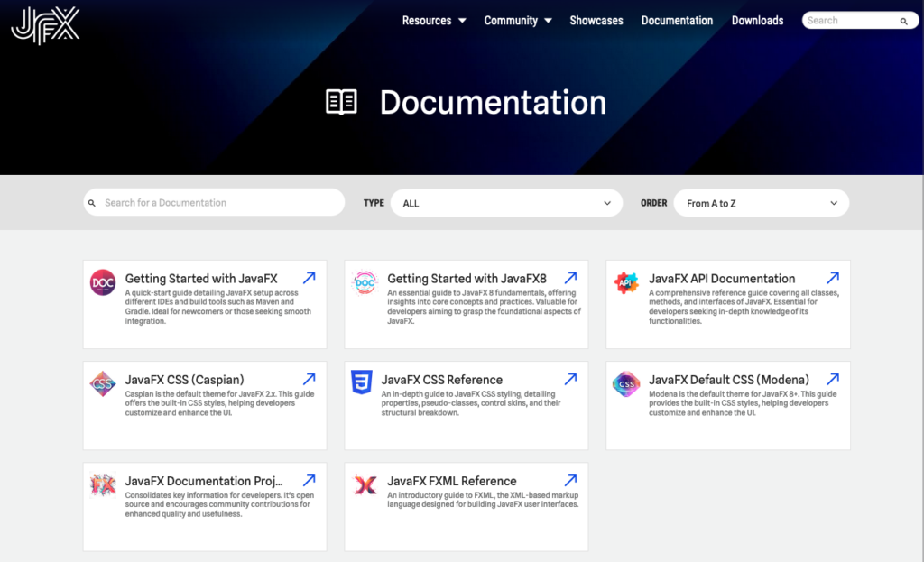Click the CSS diamond icon on Caspian card
This screenshot has height=562, width=924.
click(x=103, y=384)
